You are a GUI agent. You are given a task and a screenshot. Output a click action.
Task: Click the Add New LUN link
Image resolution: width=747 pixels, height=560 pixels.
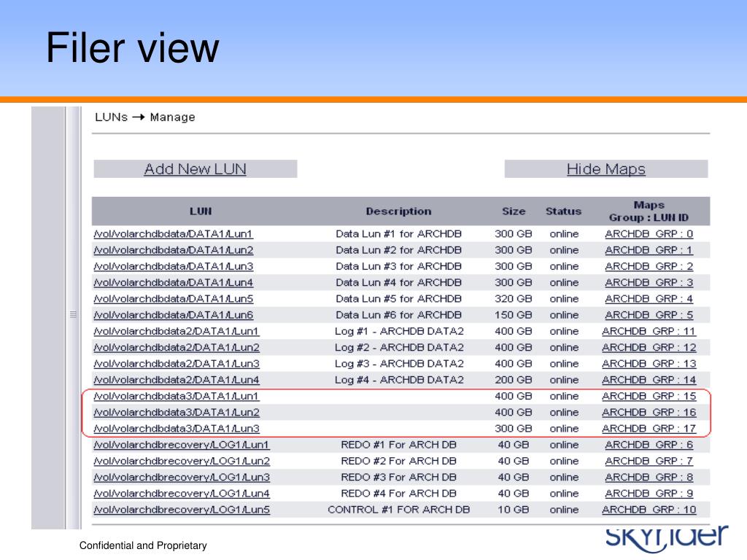pyautogui.click(x=195, y=169)
